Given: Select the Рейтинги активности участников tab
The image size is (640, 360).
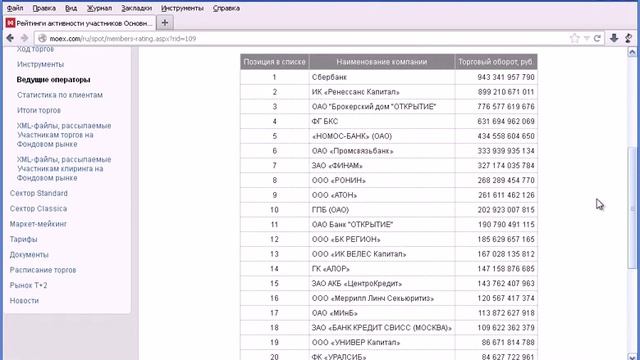Looking at the screenshot, I should (x=80, y=23).
